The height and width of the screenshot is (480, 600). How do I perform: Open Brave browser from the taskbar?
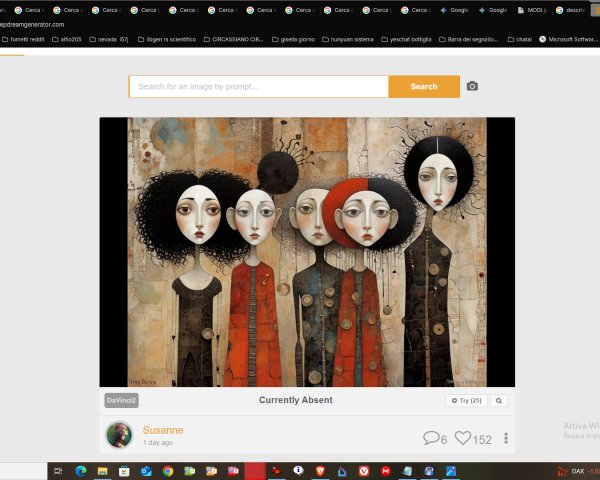point(320,471)
